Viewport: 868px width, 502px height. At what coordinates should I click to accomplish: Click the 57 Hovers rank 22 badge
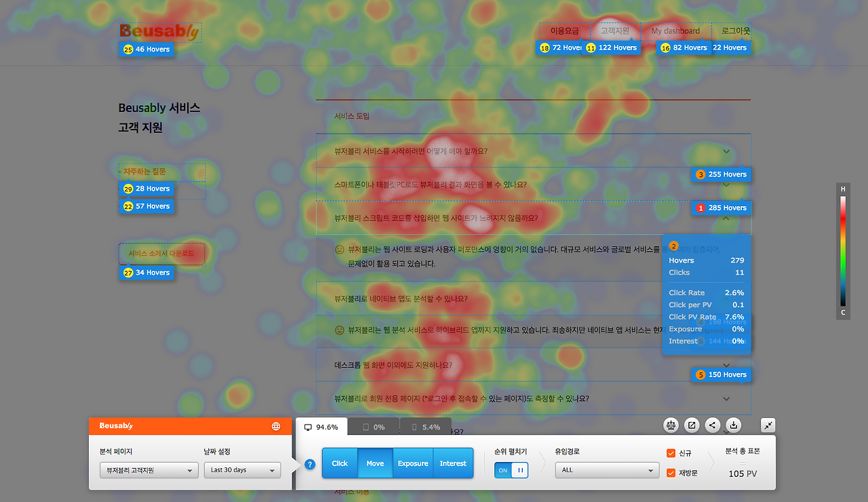click(x=146, y=206)
